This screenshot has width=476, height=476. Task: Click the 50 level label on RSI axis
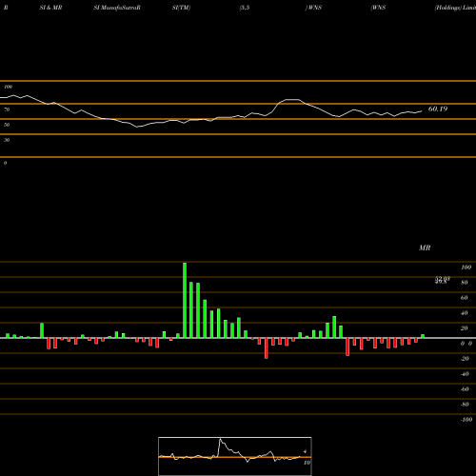(x=7, y=125)
